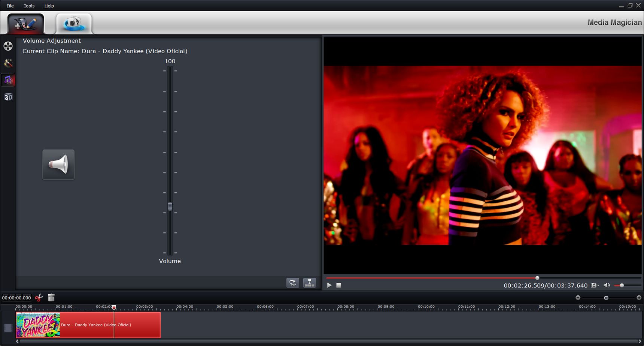Open the File menu

[x=10, y=6]
